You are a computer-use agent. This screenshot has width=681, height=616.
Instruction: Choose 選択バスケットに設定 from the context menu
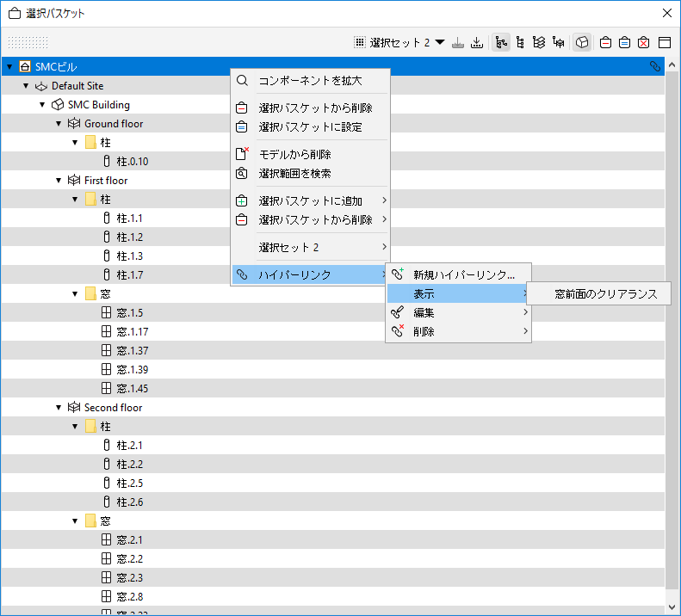(310, 127)
